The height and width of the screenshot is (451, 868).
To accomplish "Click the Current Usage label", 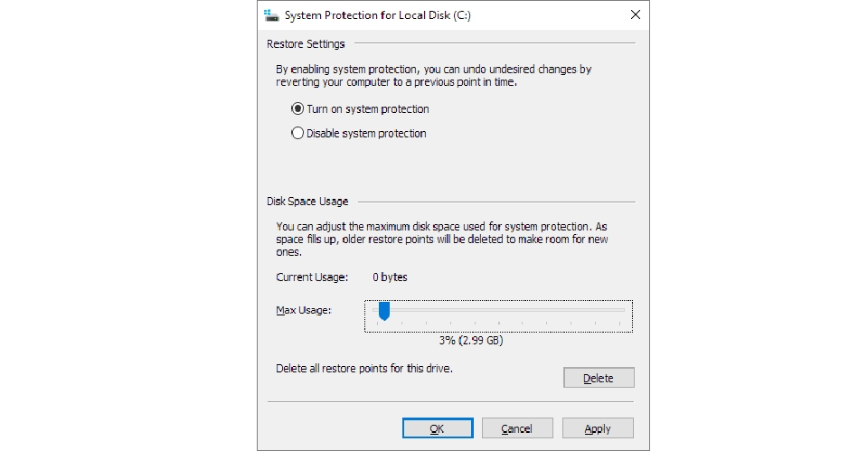I will [x=313, y=277].
